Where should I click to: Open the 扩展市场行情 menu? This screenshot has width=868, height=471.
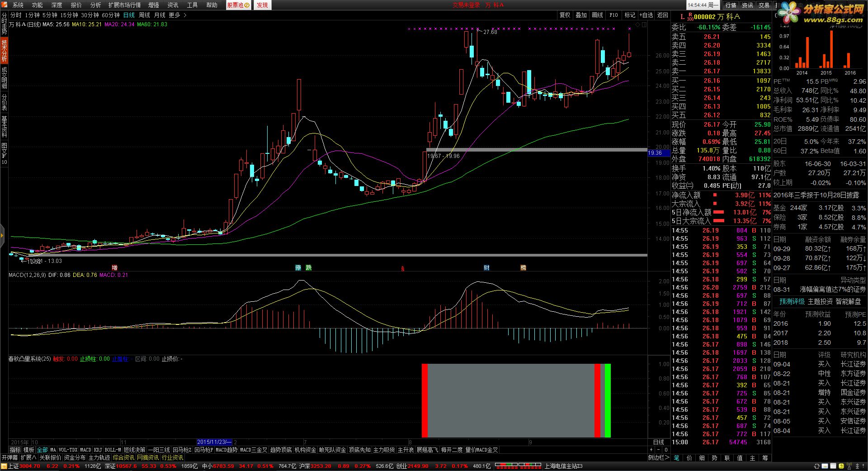coord(124,5)
